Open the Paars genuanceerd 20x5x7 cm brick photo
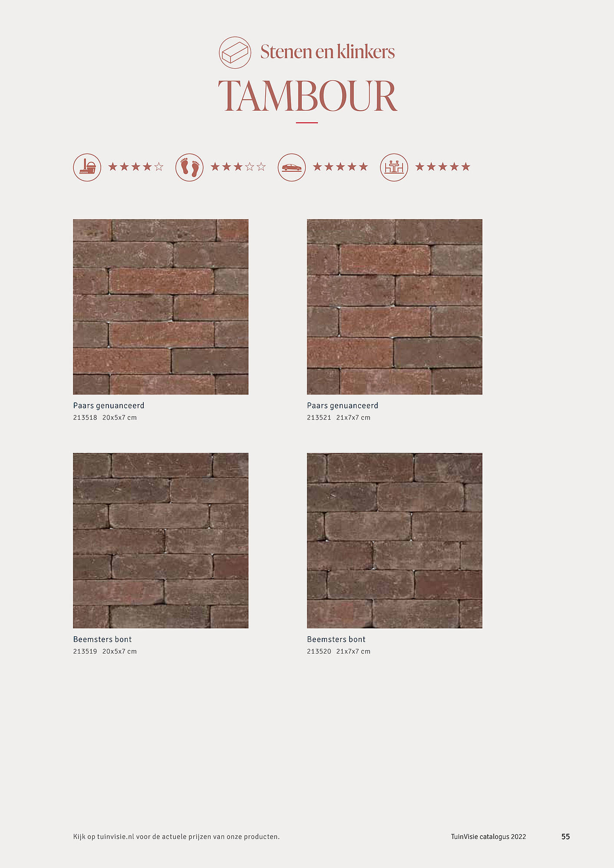Screen dimensions: 614x868 [161, 307]
